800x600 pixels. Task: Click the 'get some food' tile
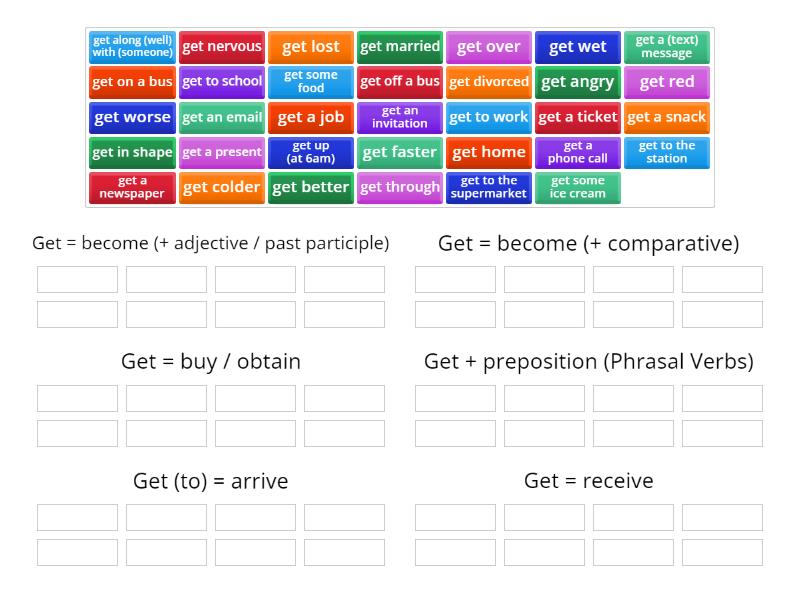click(x=311, y=82)
